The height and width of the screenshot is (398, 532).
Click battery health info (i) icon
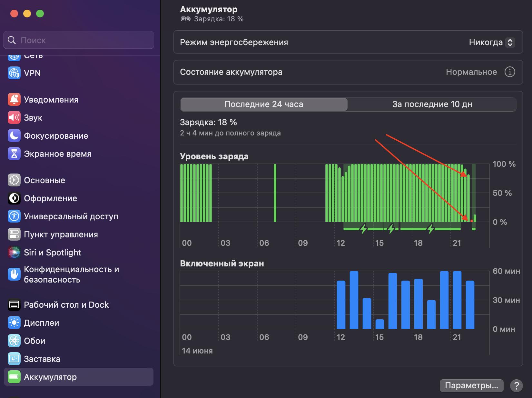(509, 72)
